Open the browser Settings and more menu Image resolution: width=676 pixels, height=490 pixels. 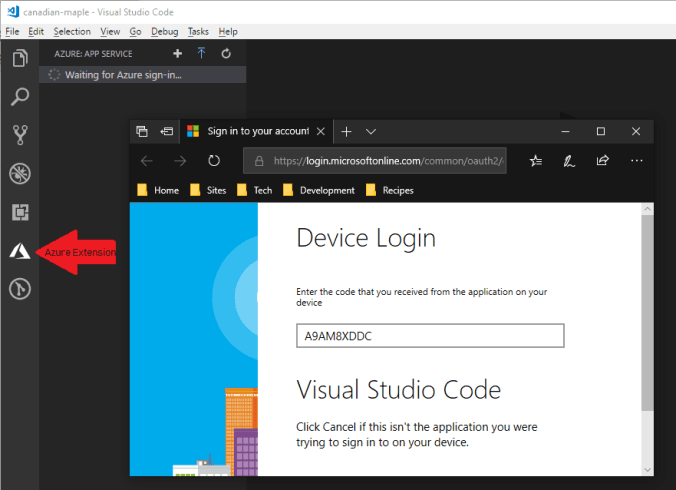coord(636,161)
